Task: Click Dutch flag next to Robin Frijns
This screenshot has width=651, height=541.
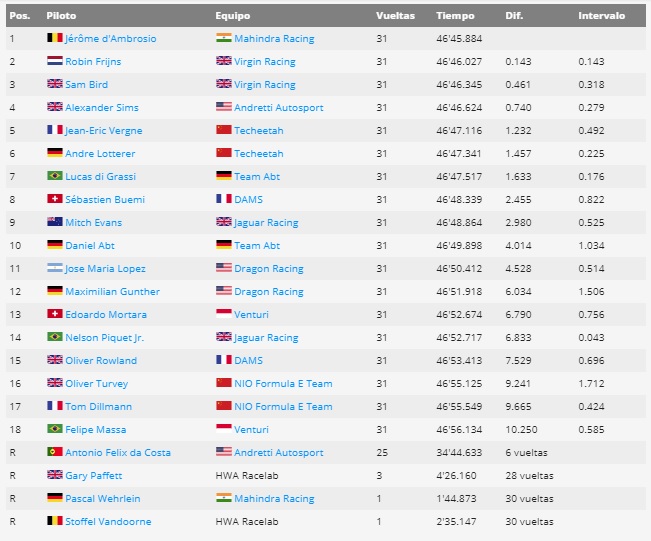Action: [x=55, y=61]
